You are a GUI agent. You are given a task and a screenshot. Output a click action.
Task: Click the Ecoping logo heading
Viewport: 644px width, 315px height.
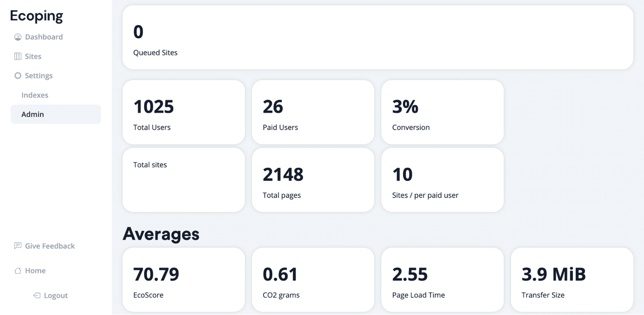pyautogui.click(x=36, y=15)
